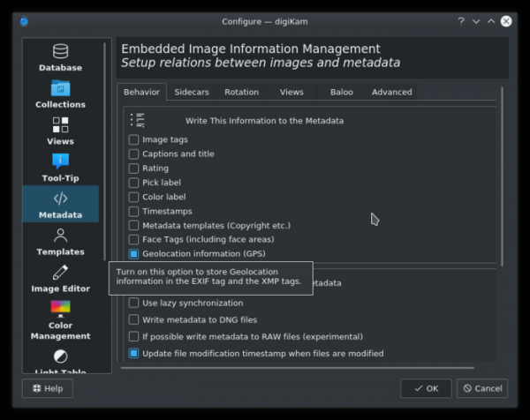Image resolution: width=530 pixels, height=420 pixels.
Task: Click the Help button
Action: tap(47, 388)
